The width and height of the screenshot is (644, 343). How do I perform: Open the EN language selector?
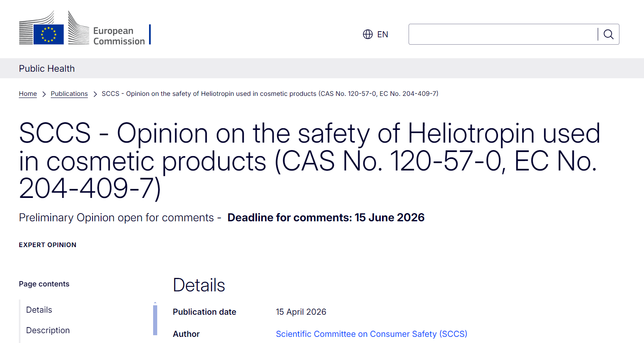[382, 34]
